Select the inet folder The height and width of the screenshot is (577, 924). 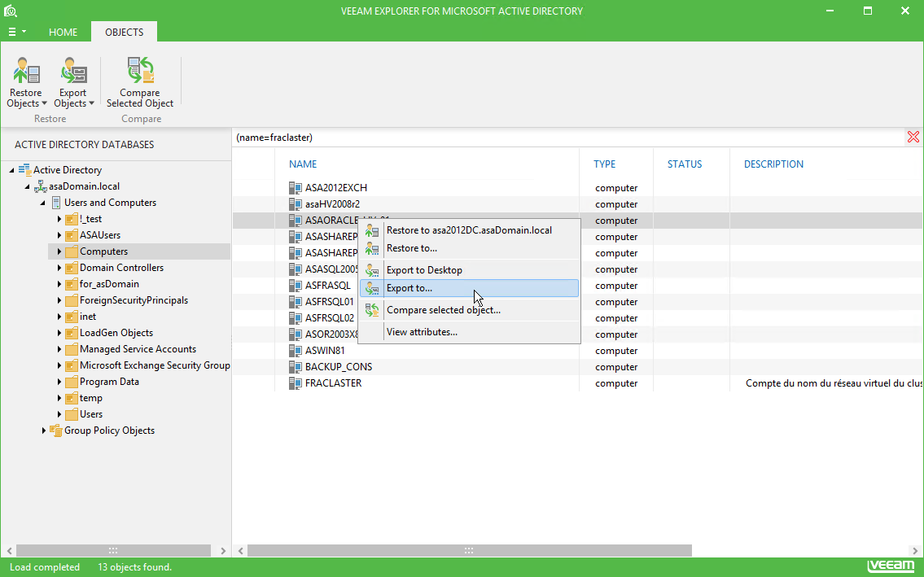pyautogui.click(x=88, y=317)
